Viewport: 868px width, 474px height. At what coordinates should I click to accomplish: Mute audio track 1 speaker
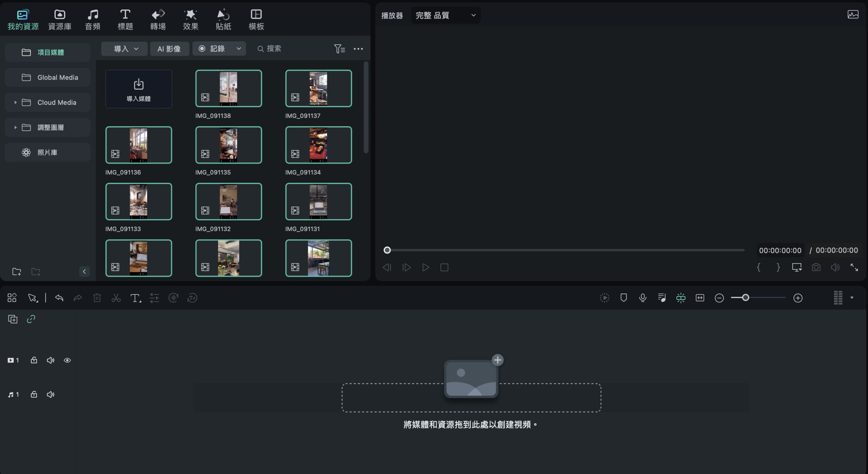point(51,394)
